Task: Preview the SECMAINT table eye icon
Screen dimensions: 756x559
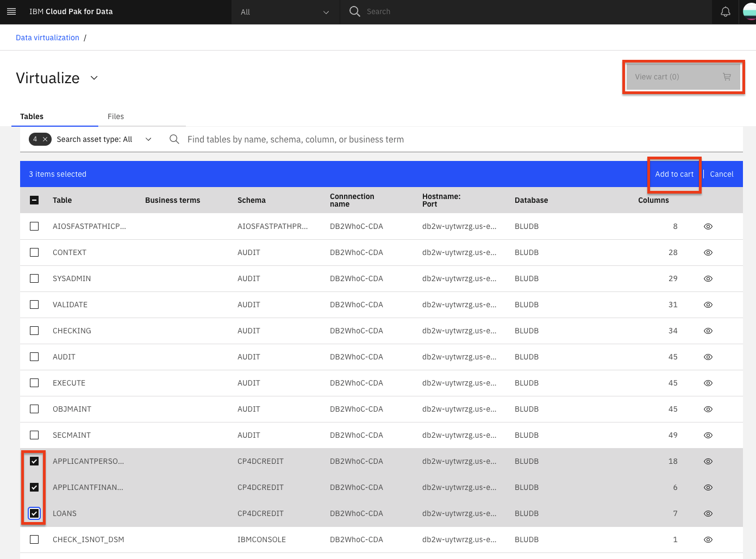Action: 708,435
